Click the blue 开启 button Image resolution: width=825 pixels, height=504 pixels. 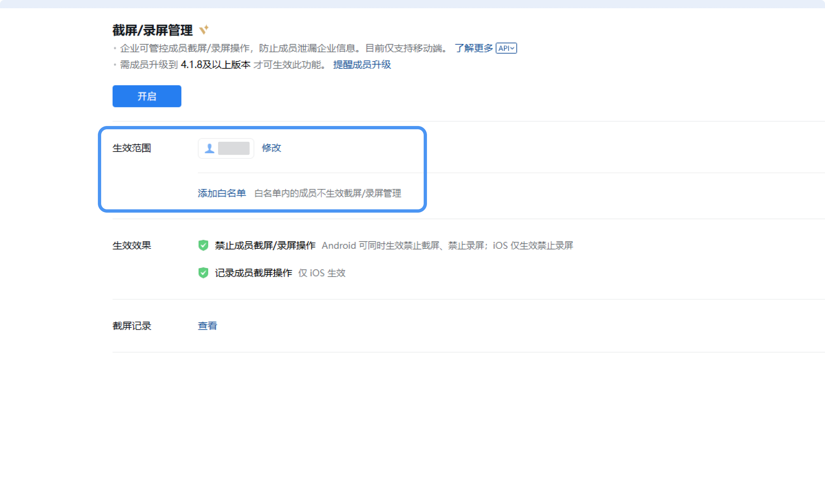tap(147, 96)
